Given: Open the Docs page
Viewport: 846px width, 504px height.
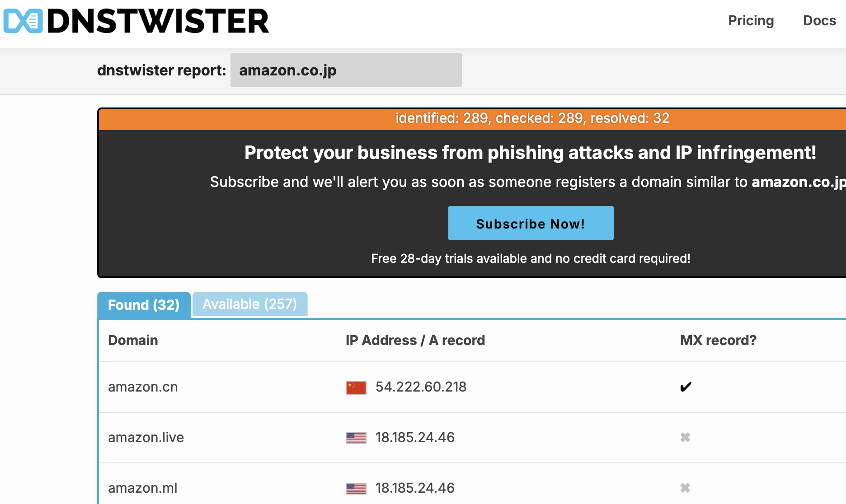Looking at the screenshot, I should pos(819,21).
